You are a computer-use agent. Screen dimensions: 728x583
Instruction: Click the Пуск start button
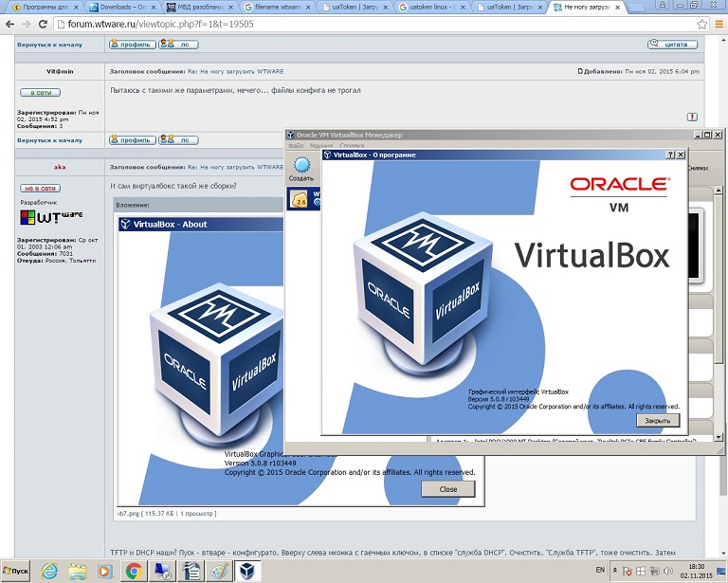coord(16,571)
